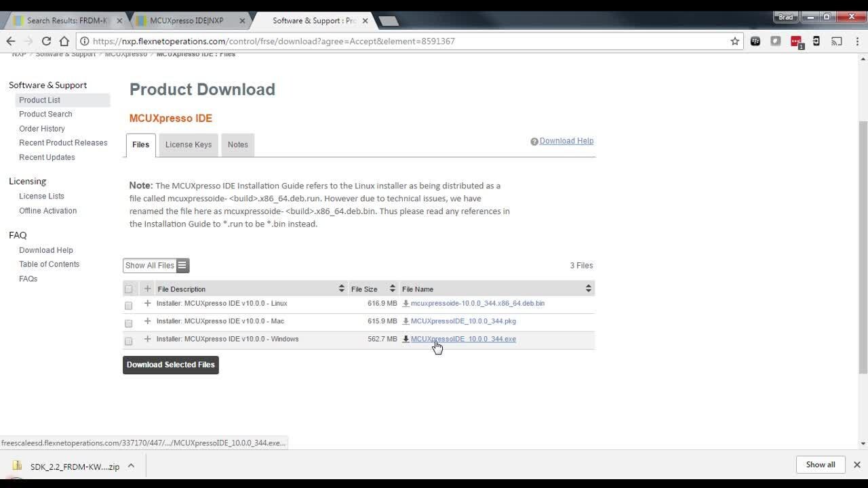
Task: Click the cast icon in browser toolbar
Action: pos(837,41)
